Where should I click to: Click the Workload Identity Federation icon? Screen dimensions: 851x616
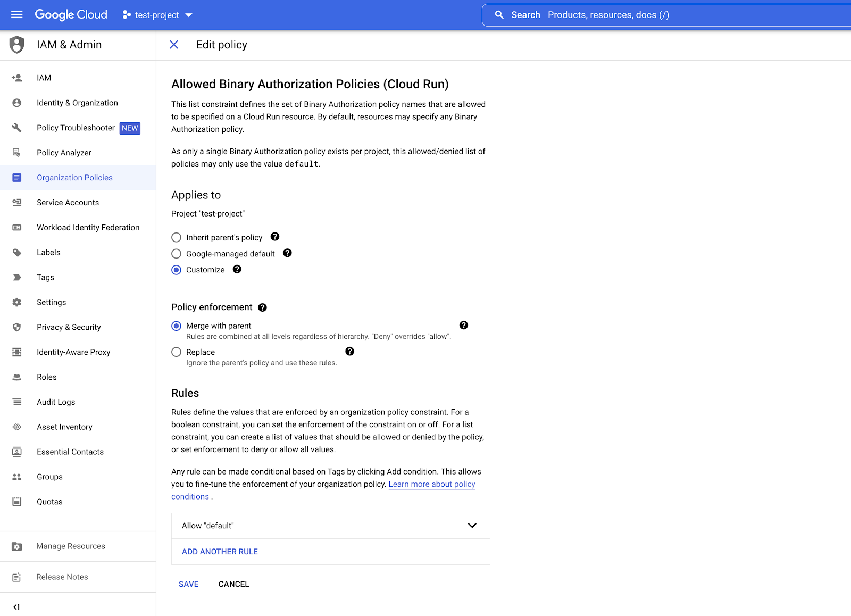coord(17,228)
